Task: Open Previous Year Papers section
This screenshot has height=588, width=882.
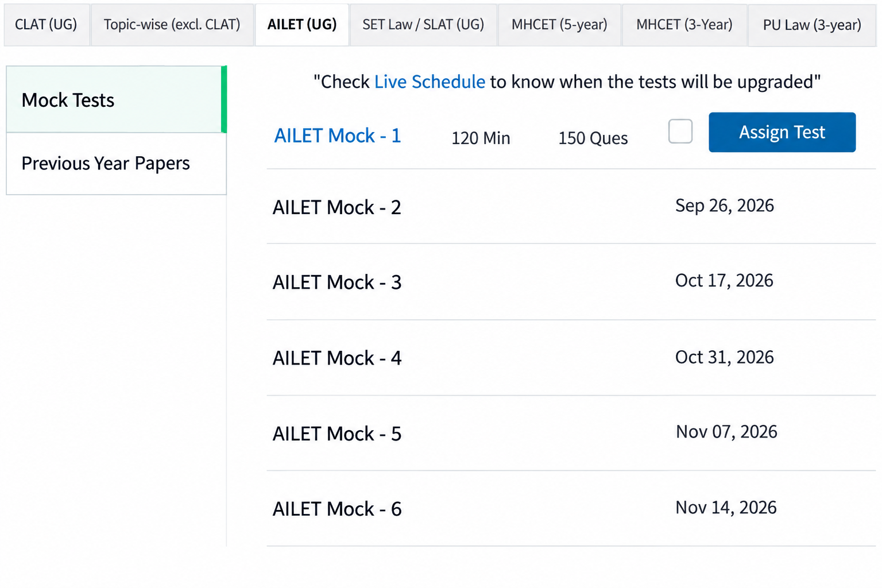Action: pyautogui.click(x=117, y=164)
